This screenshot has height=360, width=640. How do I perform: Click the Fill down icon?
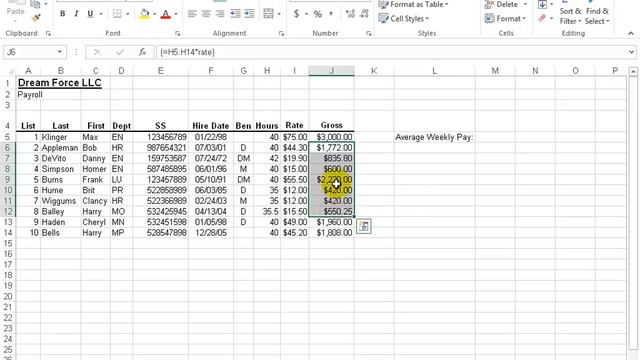(x=542, y=5)
